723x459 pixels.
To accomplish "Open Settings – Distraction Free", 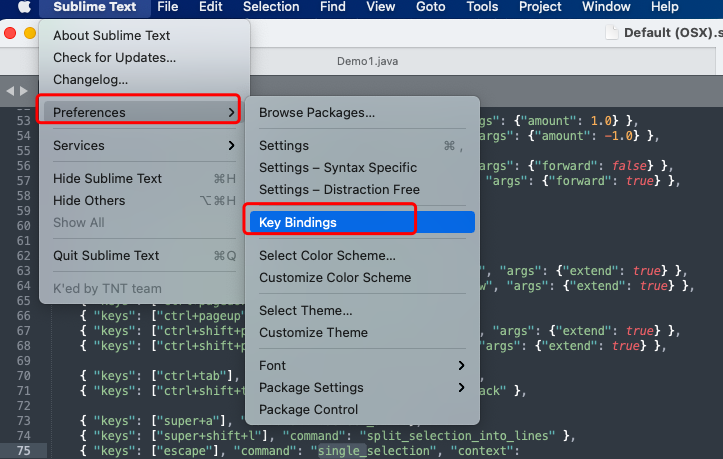I will coord(362,190).
